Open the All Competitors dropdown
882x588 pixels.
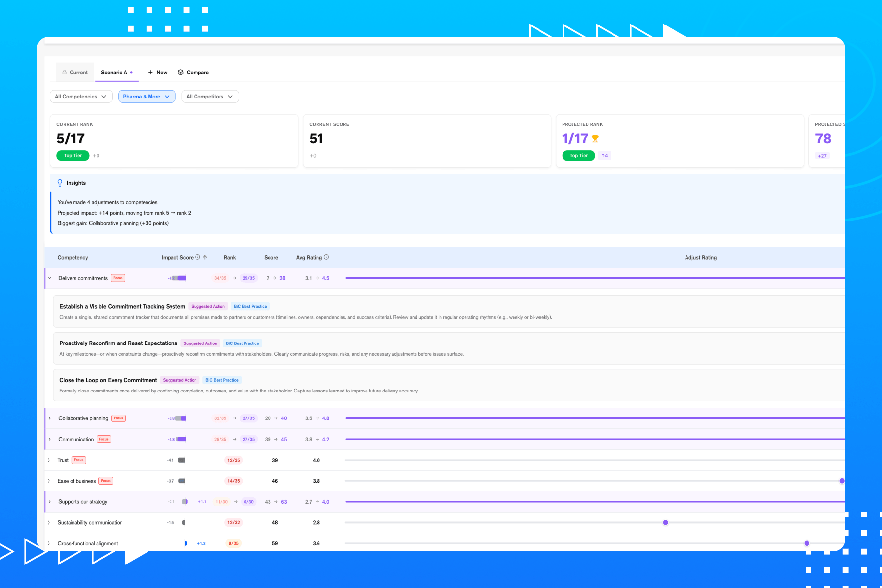[210, 97]
